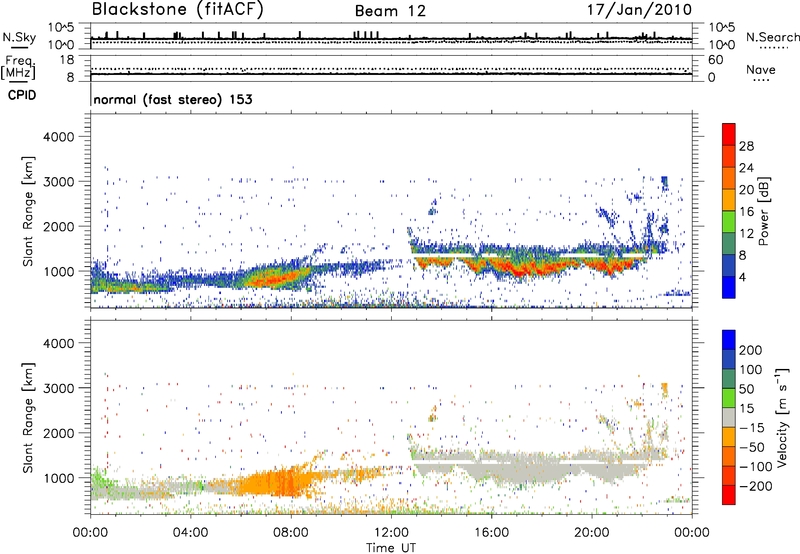Click the red bottom segment of Velocity colorbar

click(729, 495)
